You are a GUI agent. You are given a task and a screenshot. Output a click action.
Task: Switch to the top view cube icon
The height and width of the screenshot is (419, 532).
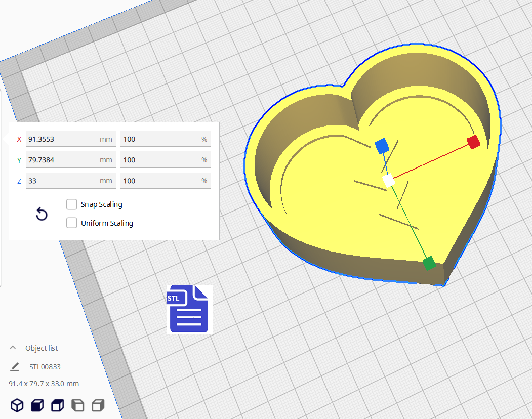pyautogui.click(x=57, y=405)
